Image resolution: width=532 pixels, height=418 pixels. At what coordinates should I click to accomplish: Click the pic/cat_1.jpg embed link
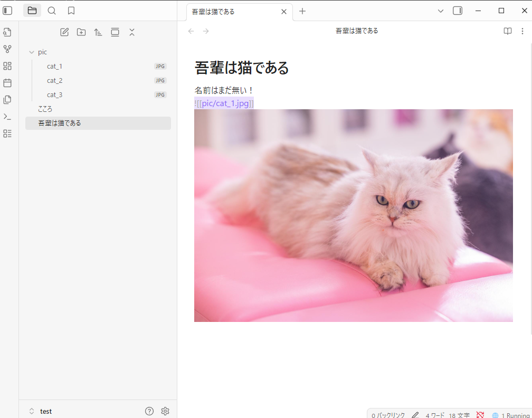click(x=225, y=103)
